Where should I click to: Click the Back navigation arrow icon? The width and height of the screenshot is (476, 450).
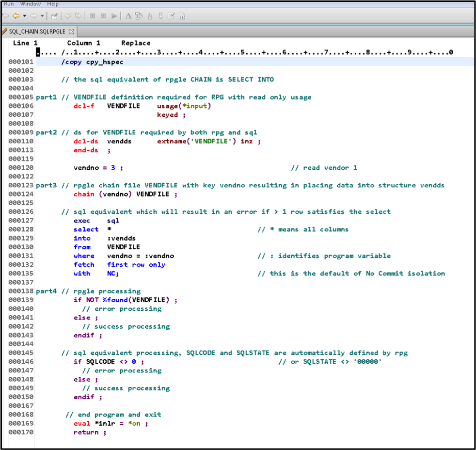(16, 16)
